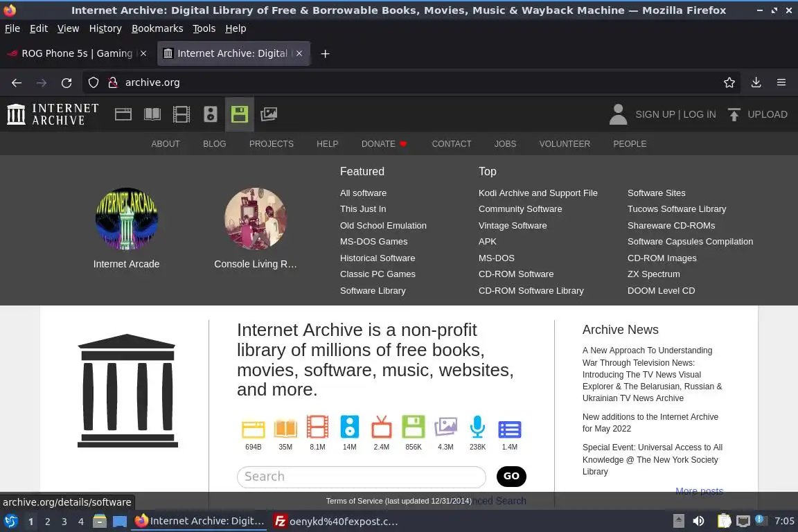Click the volume speaker tray icon

click(x=699, y=522)
